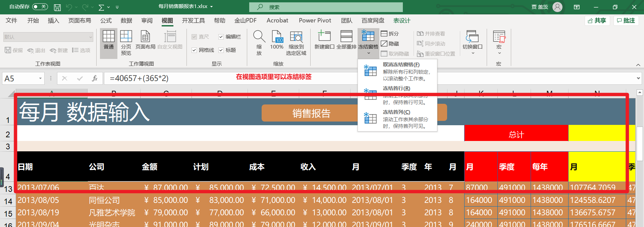This screenshot has height=227, width=644.
Task: Click the insert function fx icon
Action: pyautogui.click(x=95, y=78)
